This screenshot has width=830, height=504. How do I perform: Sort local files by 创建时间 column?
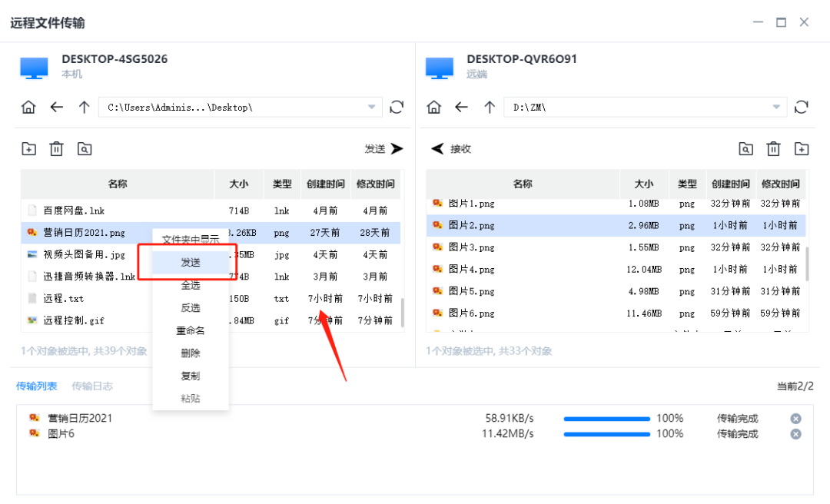(326, 184)
